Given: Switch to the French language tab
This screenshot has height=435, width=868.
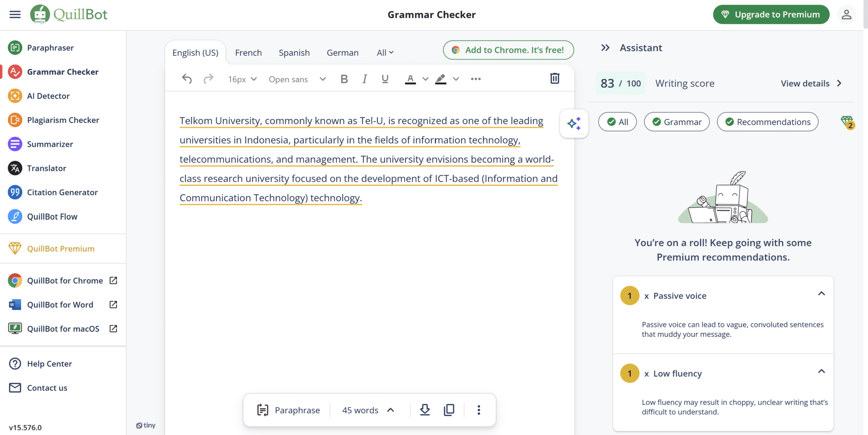Looking at the screenshot, I should pyautogui.click(x=248, y=53).
